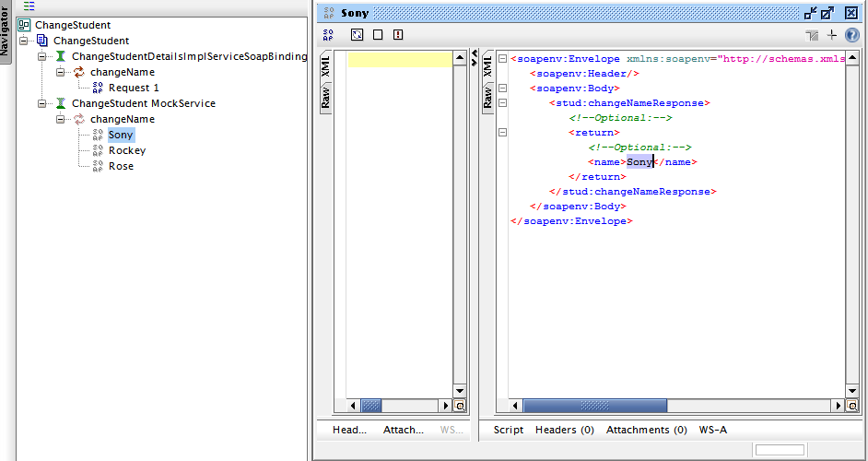Collapse the ChangeStudent MockService tree node
The width and height of the screenshot is (868, 461).
tap(42, 103)
